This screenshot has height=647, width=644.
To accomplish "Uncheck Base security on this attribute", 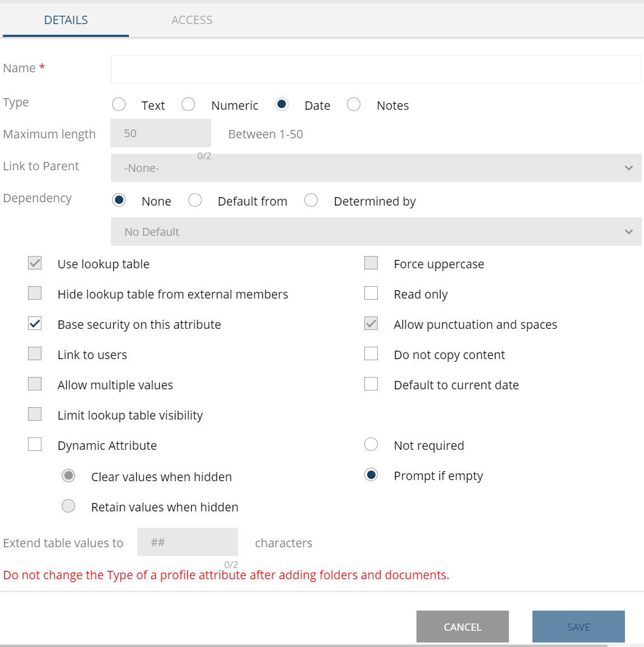I will pyautogui.click(x=35, y=324).
